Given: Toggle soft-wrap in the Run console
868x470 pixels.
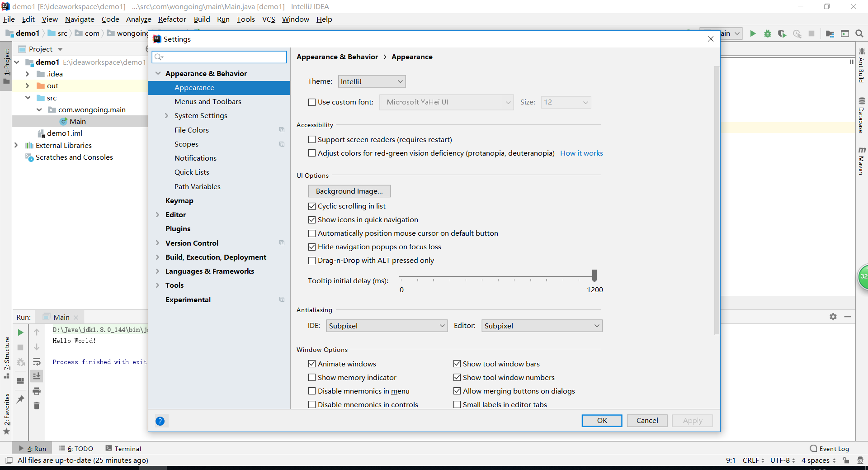Looking at the screenshot, I should [37, 361].
